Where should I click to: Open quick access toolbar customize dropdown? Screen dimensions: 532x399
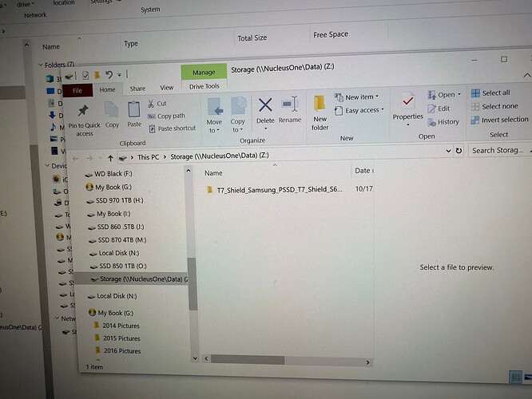click(x=120, y=74)
